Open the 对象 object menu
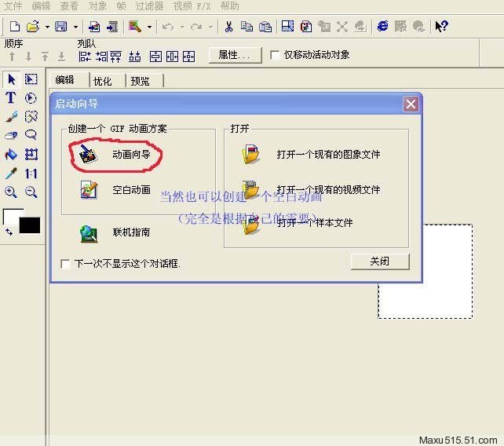Screen dimensions: 504x446 [x=97, y=6]
